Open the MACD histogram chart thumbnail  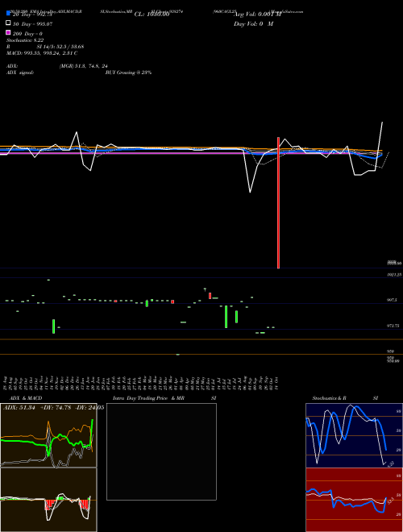pos(48,500)
